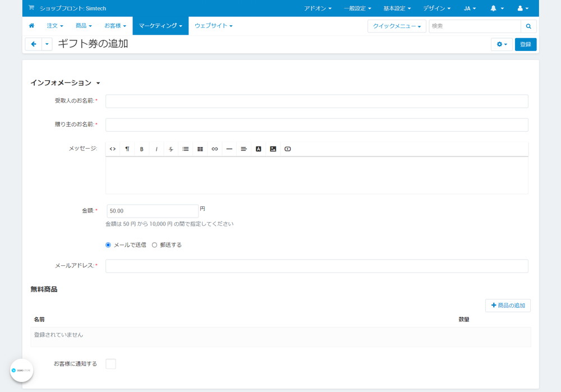Screen dimensions: 561x392
Task: Check the お客様に通知する checkbox
Action: click(x=111, y=364)
